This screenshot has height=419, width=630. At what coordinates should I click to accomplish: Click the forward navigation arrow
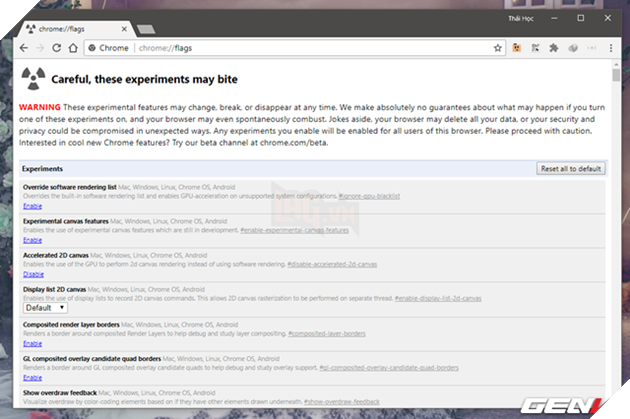point(40,48)
